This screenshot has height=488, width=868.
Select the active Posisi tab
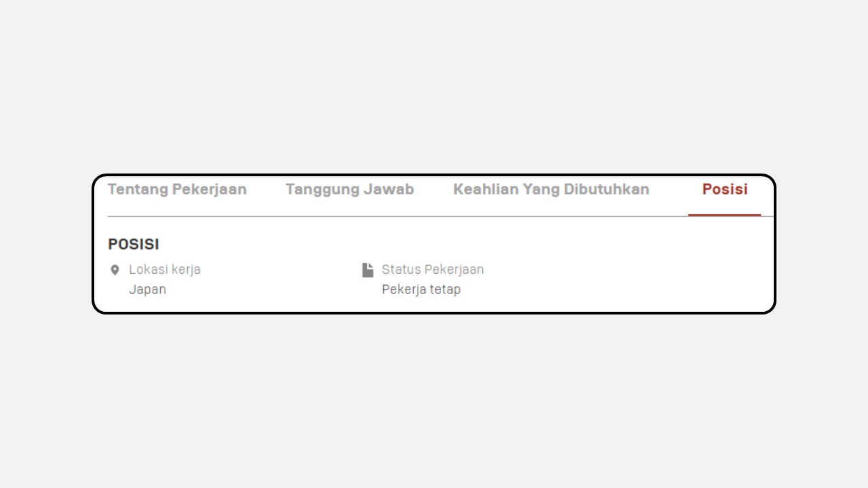click(x=725, y=189)
